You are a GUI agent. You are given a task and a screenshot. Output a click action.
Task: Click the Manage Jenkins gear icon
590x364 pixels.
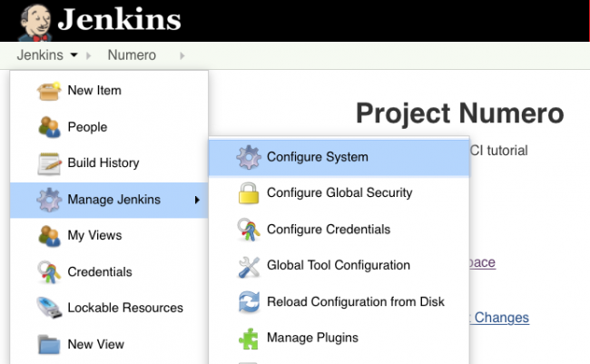[49, 200]
